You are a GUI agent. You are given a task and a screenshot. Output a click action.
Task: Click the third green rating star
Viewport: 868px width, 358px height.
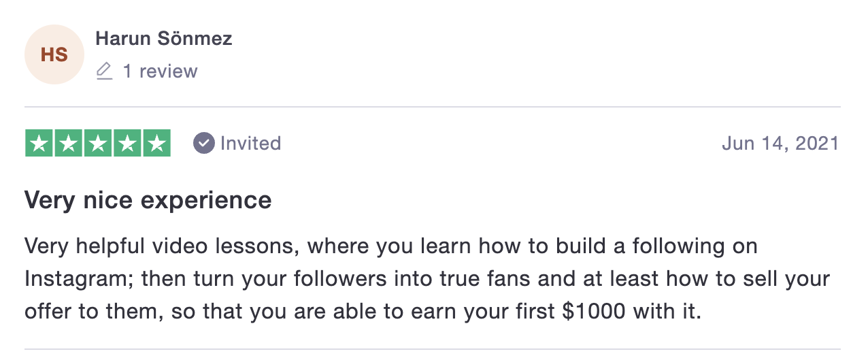[98, 143]
